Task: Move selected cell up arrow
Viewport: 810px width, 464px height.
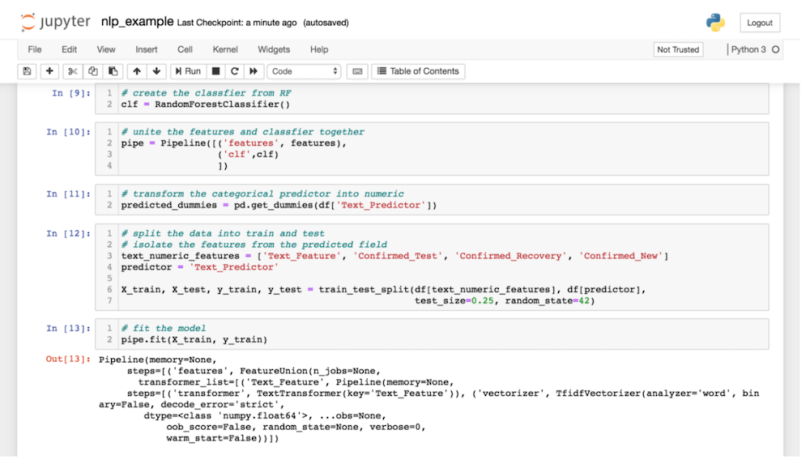Action: point(137,71)
